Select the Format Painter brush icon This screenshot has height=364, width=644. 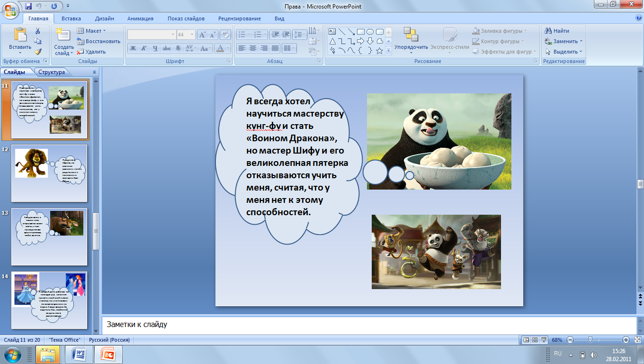tap(38, 52)
